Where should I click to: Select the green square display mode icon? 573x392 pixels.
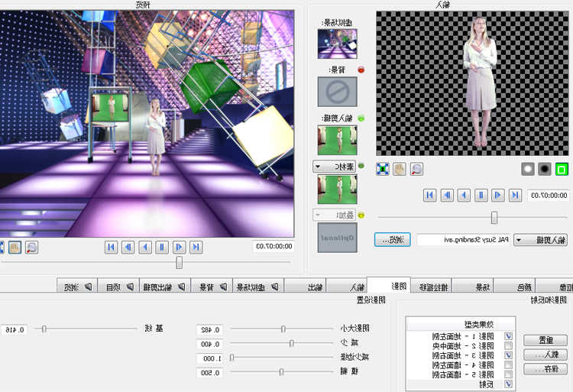562,169
